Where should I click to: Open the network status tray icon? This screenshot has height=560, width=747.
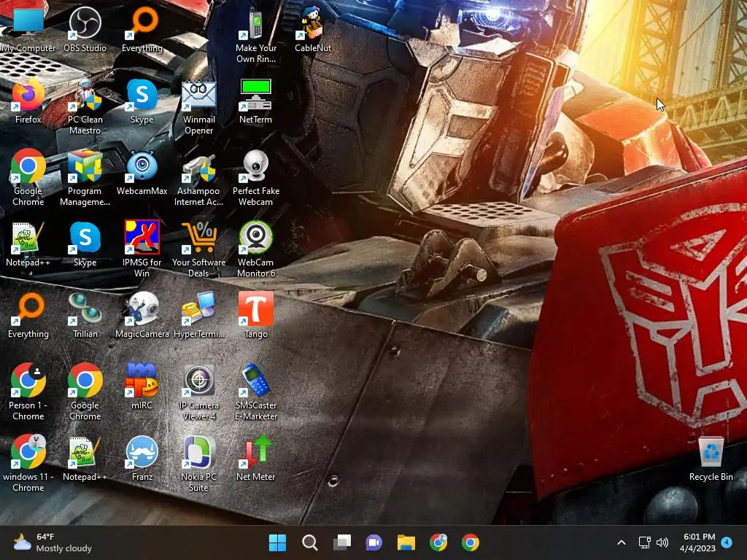pyautogui.click(x=645, y=542)
